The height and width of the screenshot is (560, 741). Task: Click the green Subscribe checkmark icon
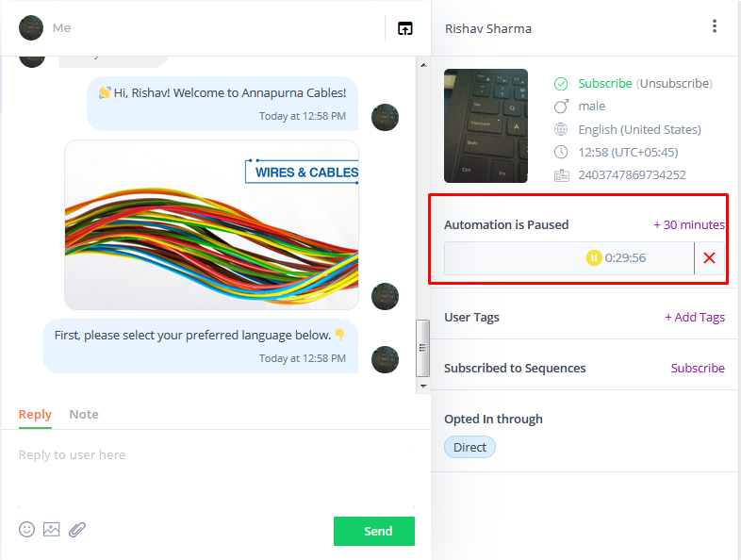561,84
